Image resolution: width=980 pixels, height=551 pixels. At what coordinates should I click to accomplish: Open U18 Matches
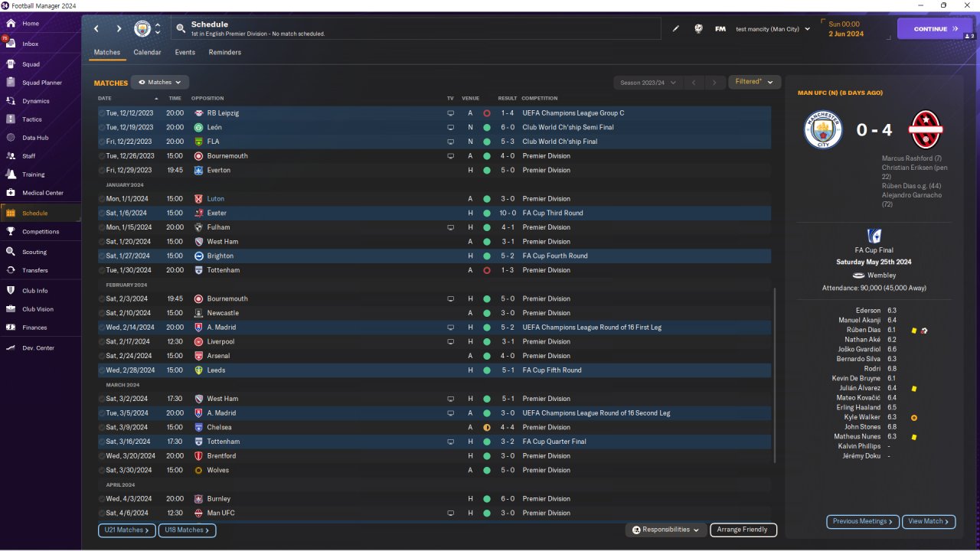coord(188,530)
